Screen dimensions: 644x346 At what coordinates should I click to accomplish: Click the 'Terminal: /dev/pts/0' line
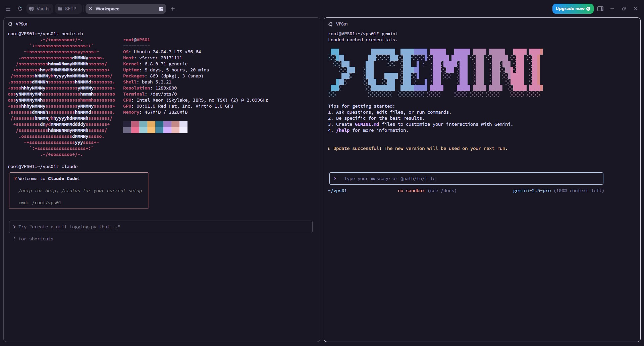[x=150, y=94]
